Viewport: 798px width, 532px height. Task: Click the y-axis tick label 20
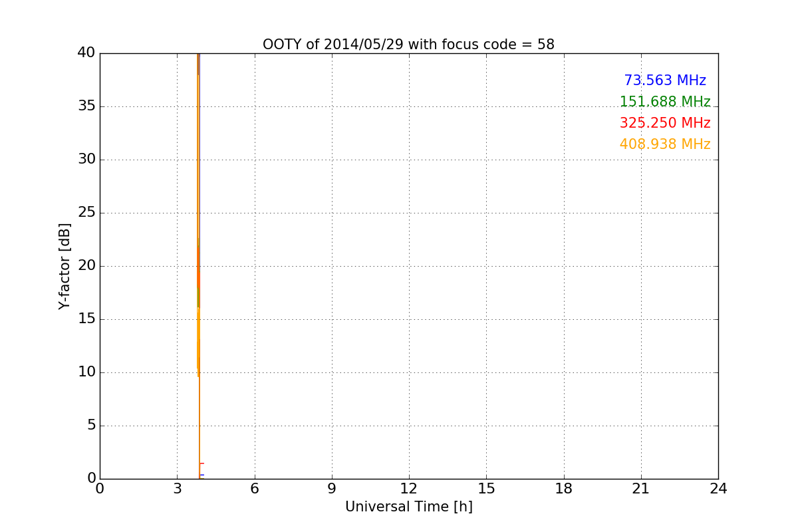(86, 265)
